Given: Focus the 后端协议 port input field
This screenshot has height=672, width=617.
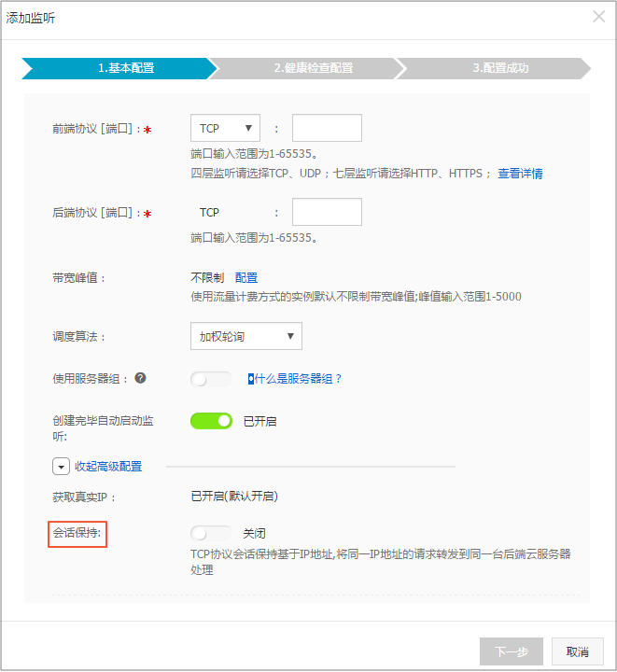Looking at the screenshot, I should click(327, 212).
